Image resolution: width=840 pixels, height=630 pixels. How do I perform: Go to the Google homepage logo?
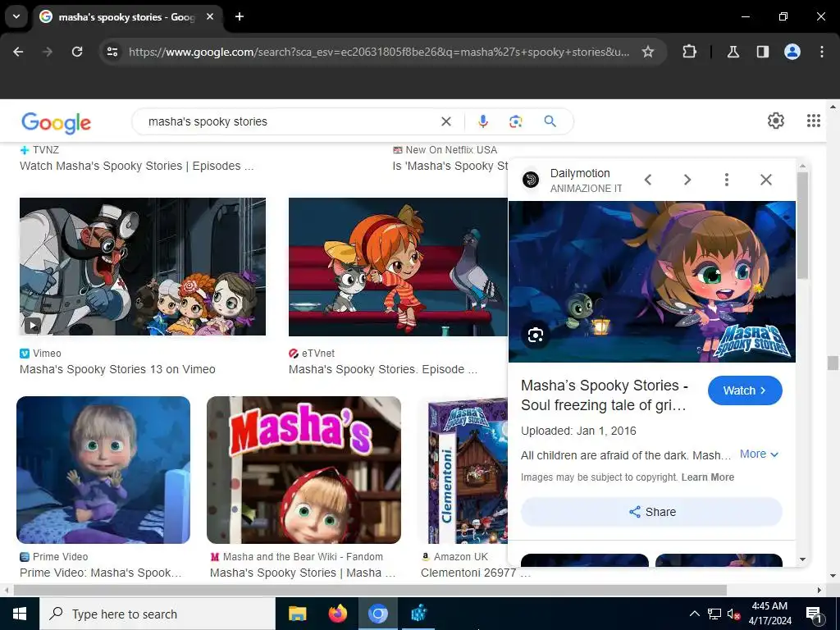point(57,123)
